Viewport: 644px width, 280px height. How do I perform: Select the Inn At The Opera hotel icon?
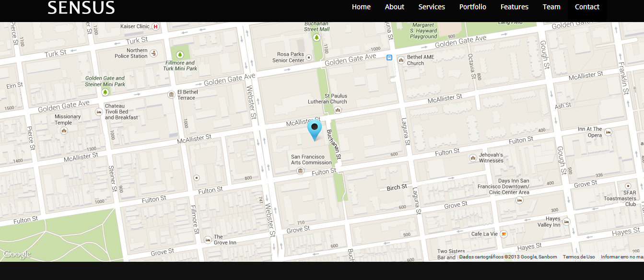pos(608,132)
